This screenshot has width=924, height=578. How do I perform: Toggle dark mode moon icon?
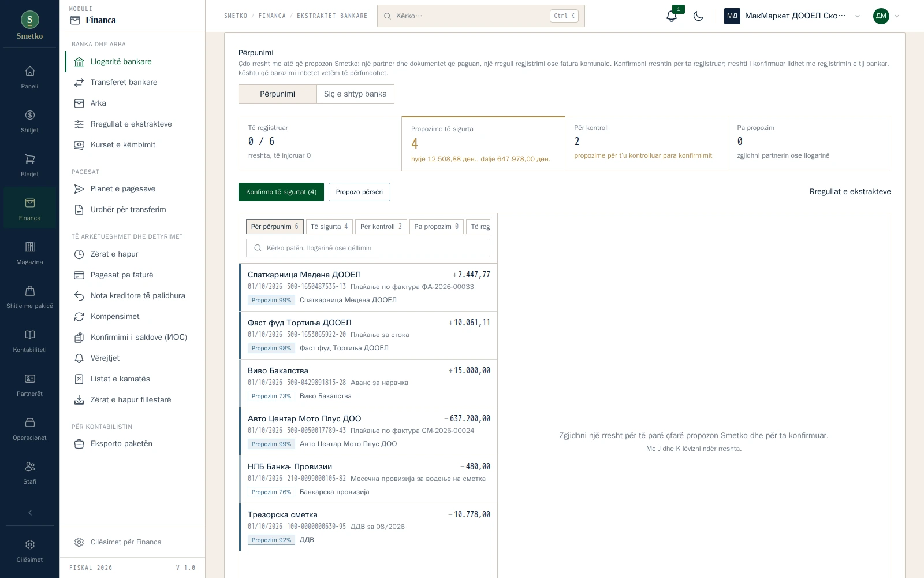(698, 16)
